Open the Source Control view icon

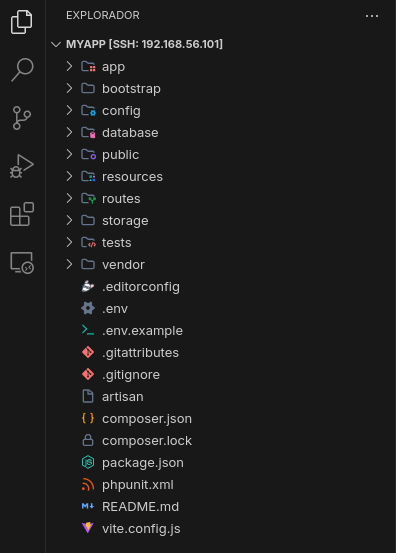[22, 118]
